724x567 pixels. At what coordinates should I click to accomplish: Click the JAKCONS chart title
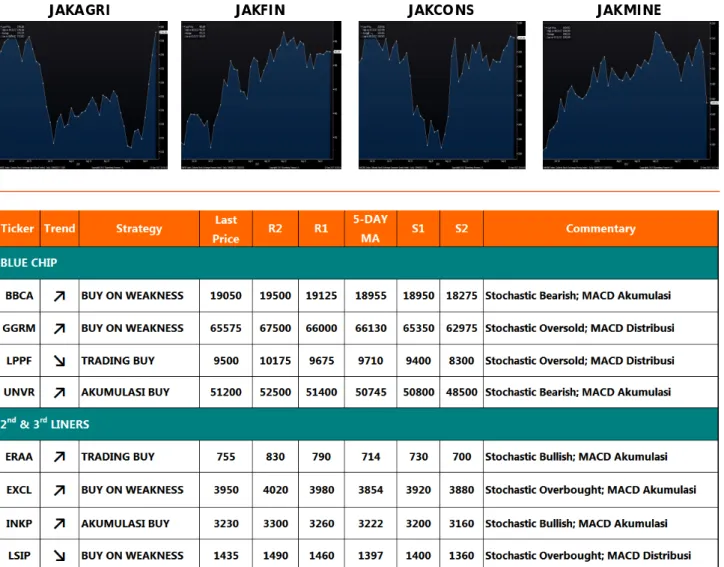click(441, 10)
